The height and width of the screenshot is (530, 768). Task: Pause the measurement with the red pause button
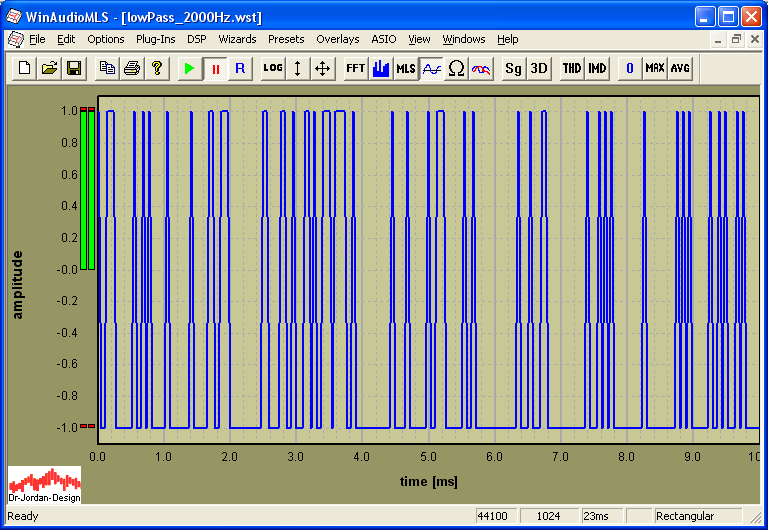click(x=215, y=68)
